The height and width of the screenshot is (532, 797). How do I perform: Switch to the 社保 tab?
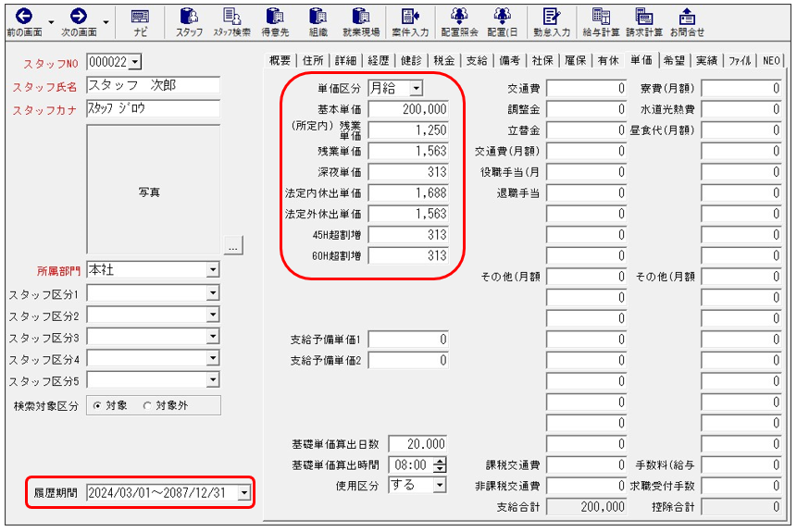pyautogui.click(x=542, y=60)
